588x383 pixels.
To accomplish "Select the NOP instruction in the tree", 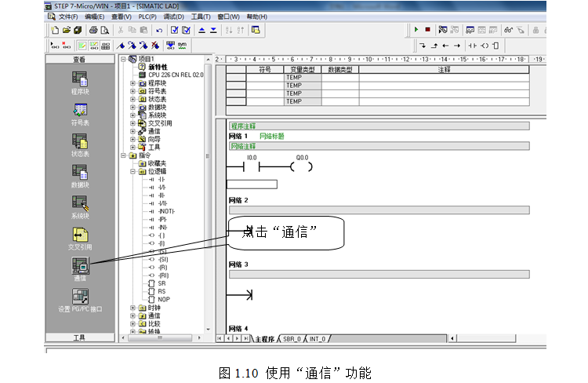I will tap(164, 299).
